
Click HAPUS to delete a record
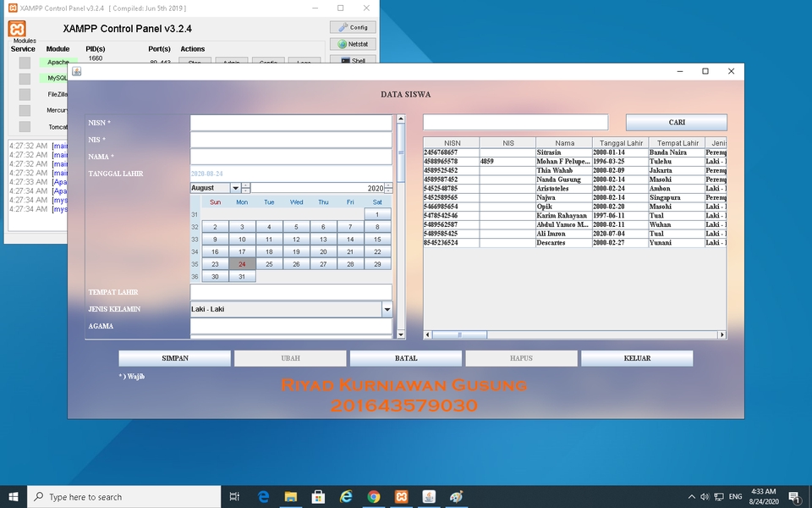click(x=521, y=358)
